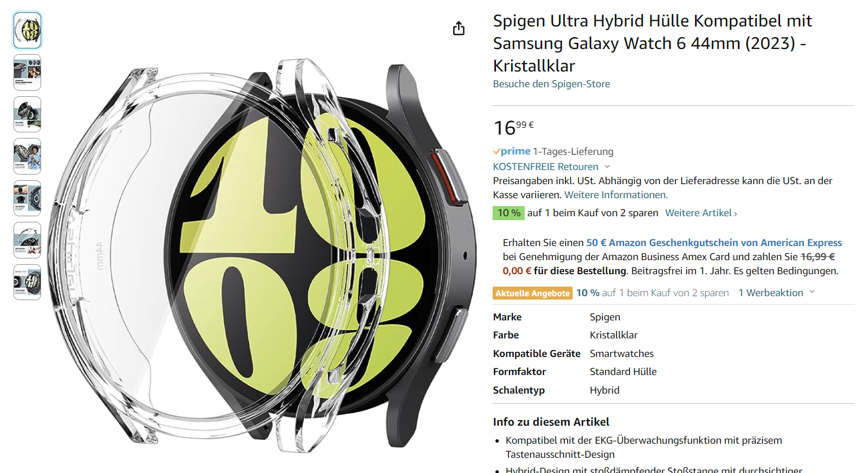The width and height of the screenshot is (868, 473).
Task: Click the Aktuelle Angebote orange label
Action: (x=533, y=293)
